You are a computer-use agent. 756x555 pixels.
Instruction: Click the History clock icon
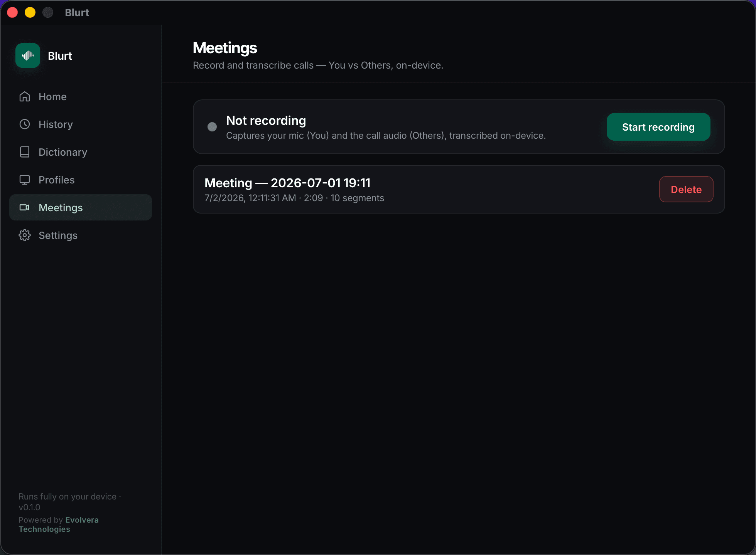click(25, 124)
